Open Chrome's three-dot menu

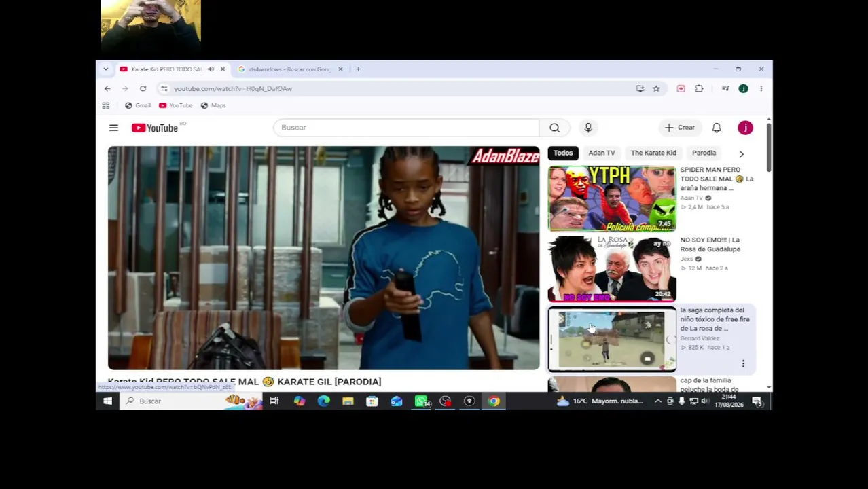point(761,88)
